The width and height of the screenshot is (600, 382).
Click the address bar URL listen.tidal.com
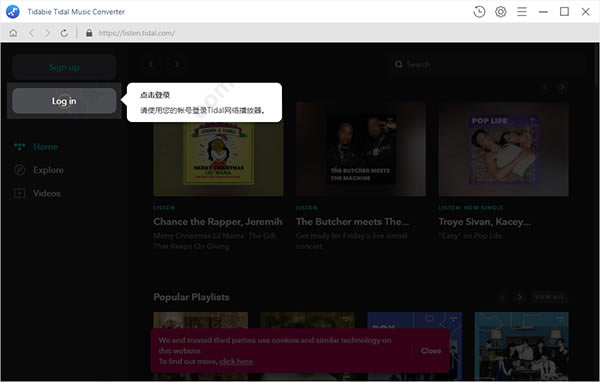click(x=137, y=33)
